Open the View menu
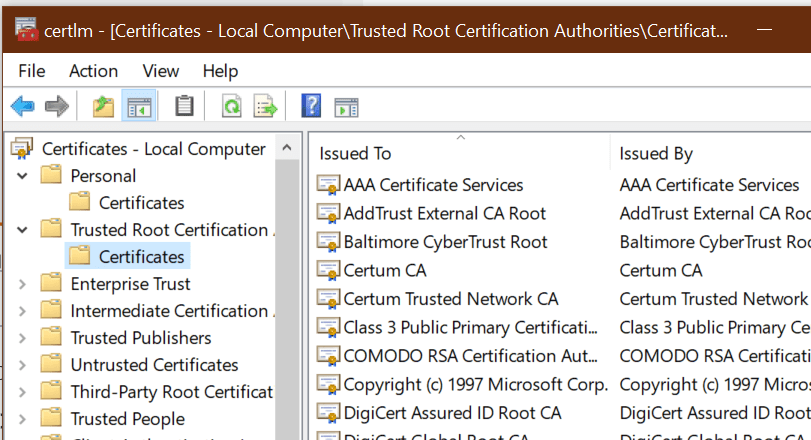Viewport: 811px width, 440px height. [160, 71]
